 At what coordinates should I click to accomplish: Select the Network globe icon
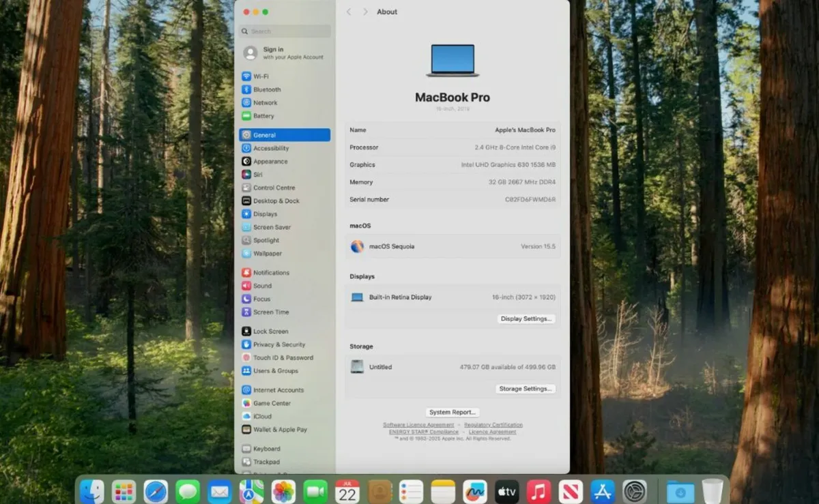246,103
